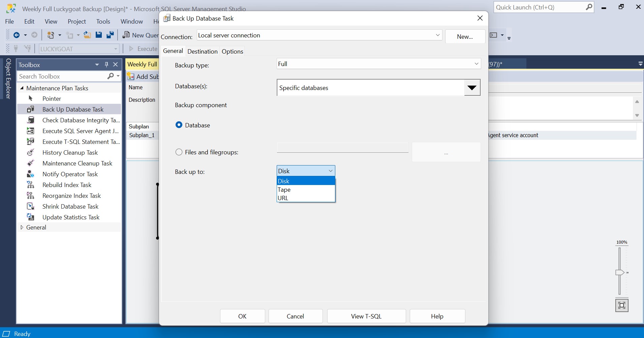Choose the Files and filegroups radio option
The image size is (644, 338).
(179, 152)
